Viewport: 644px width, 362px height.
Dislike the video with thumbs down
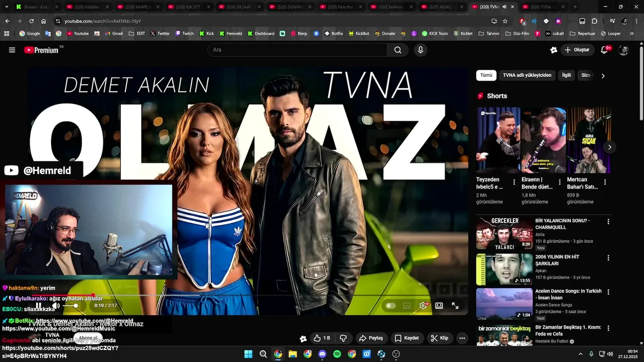(x=344, y=338)
